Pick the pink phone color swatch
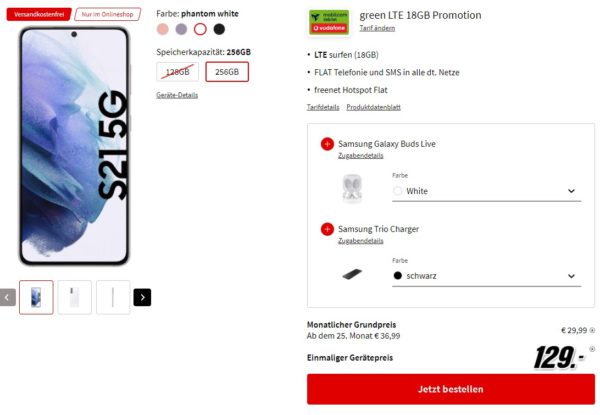Screen dimensions: 600x415 [163, 29]
